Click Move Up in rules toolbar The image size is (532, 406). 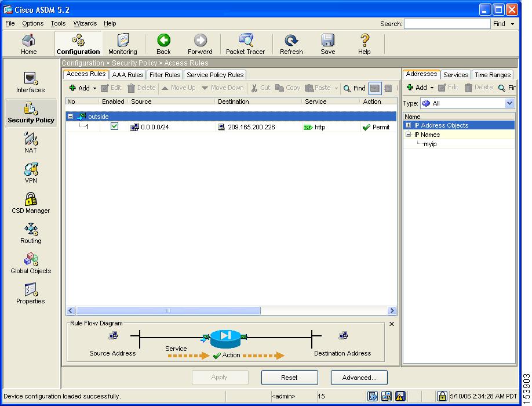[x=178, y=88]
